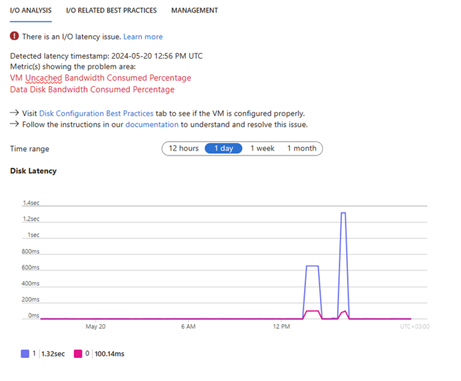Open the Learn more link

[143, 37]
